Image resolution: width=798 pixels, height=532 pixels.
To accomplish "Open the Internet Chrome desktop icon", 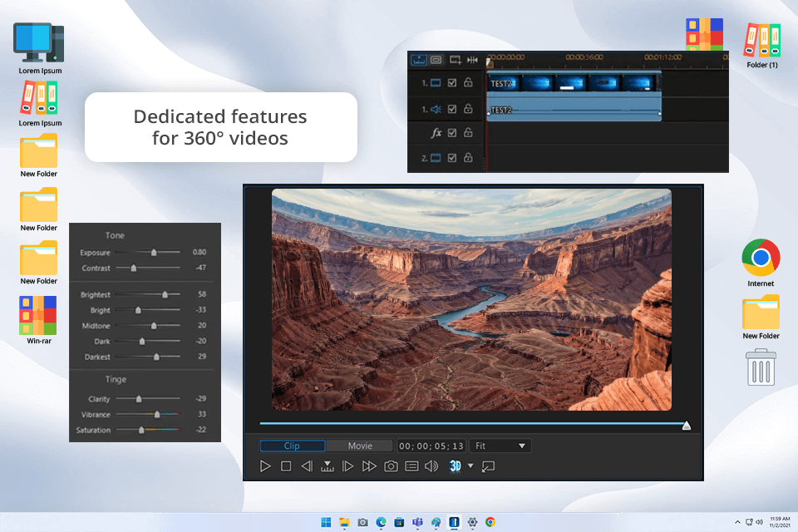I will click(x=761, y=263).
